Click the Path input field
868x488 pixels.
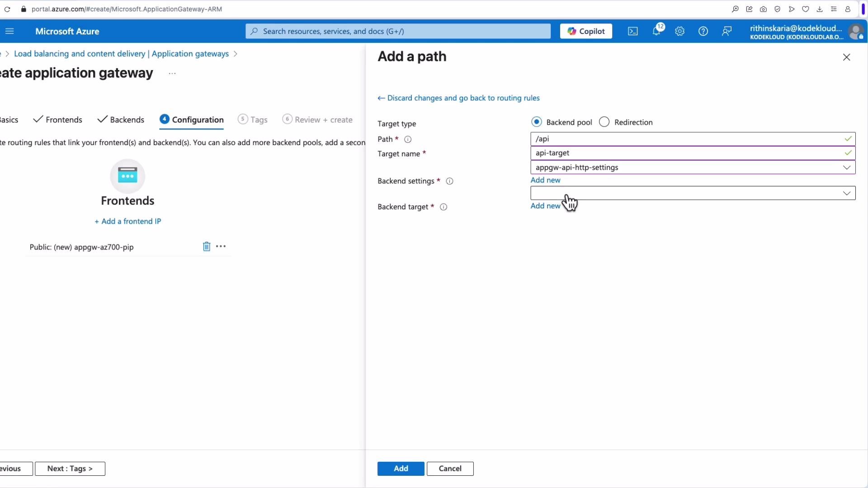(693, 139)
